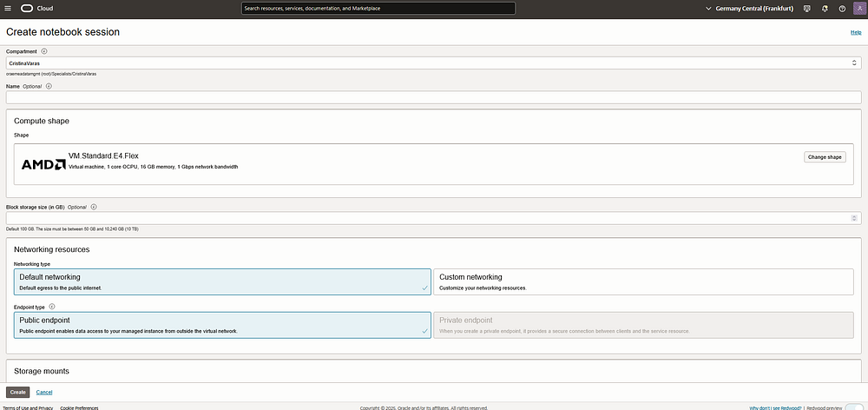Show the Name field info icon

point(49,86)
